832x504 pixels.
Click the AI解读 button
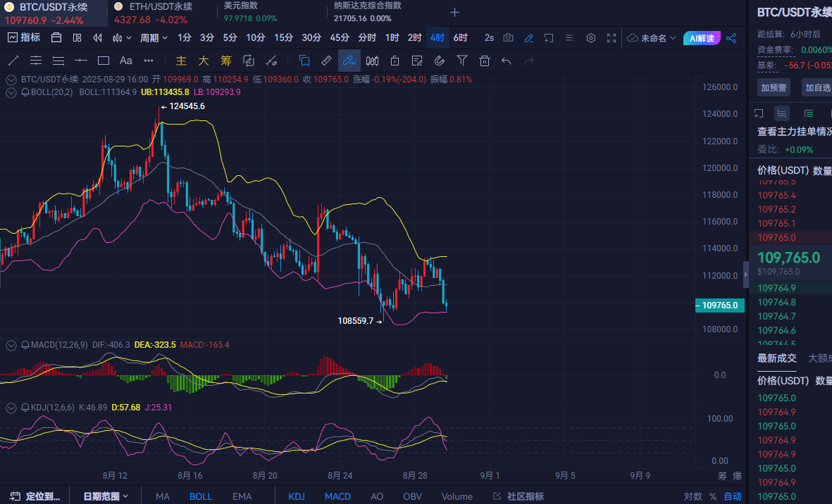coord(702,37)
